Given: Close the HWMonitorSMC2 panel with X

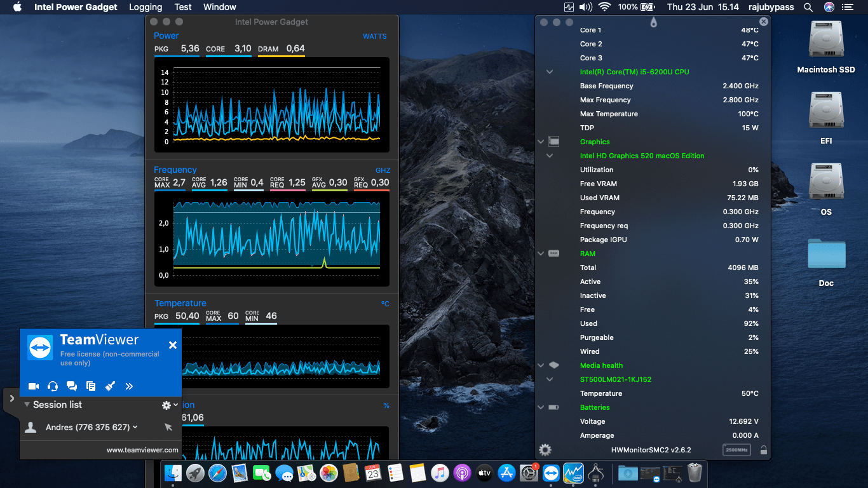Looking at the screenshot, I should [x=764, y=22].
